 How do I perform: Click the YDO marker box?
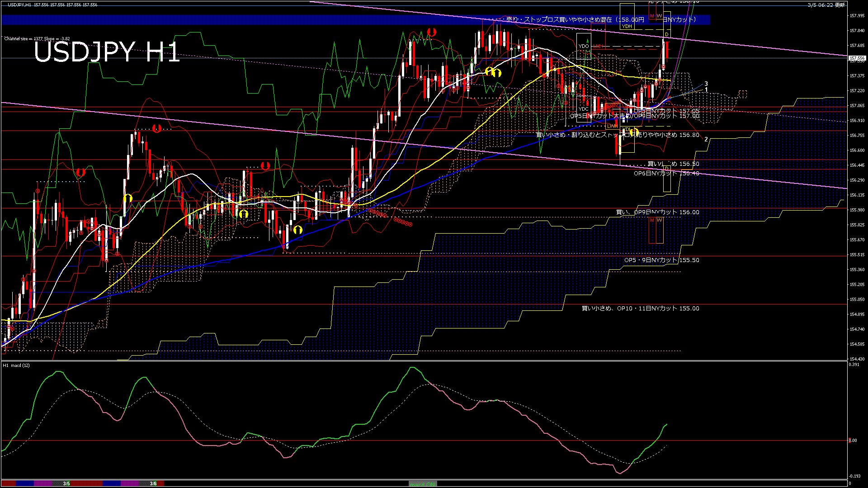pos(584,46)
